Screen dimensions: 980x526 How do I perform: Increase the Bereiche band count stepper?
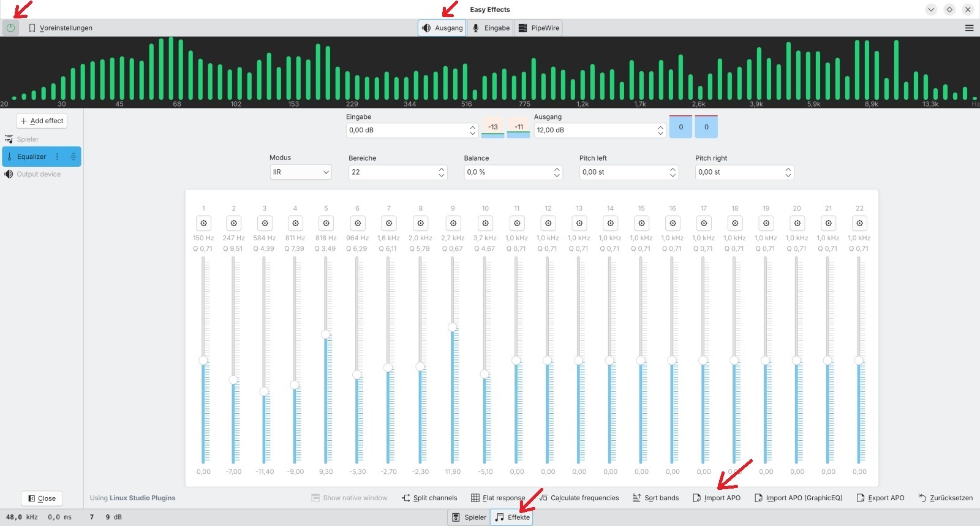coord(442,169)
